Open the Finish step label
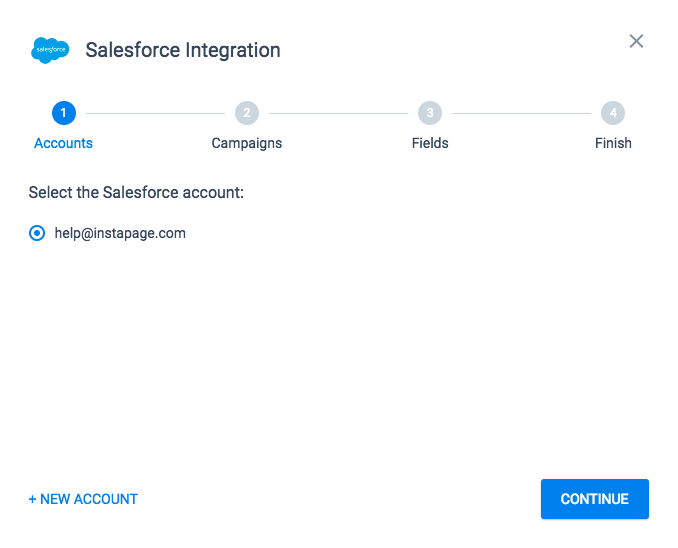Viewport: 678px width, 548px height. 613,143
